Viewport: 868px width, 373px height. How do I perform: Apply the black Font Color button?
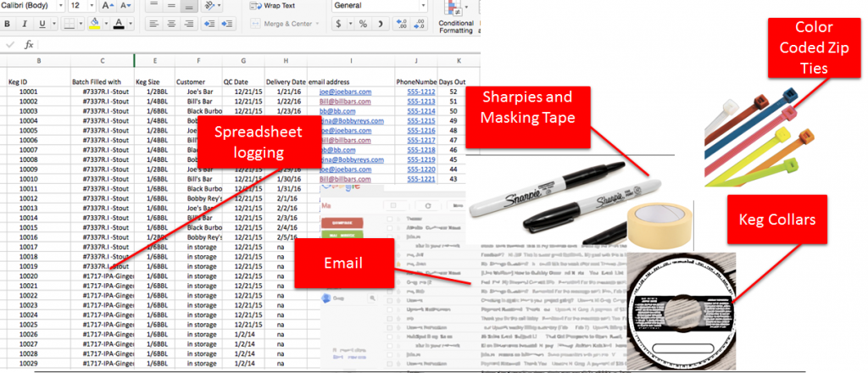119,24
